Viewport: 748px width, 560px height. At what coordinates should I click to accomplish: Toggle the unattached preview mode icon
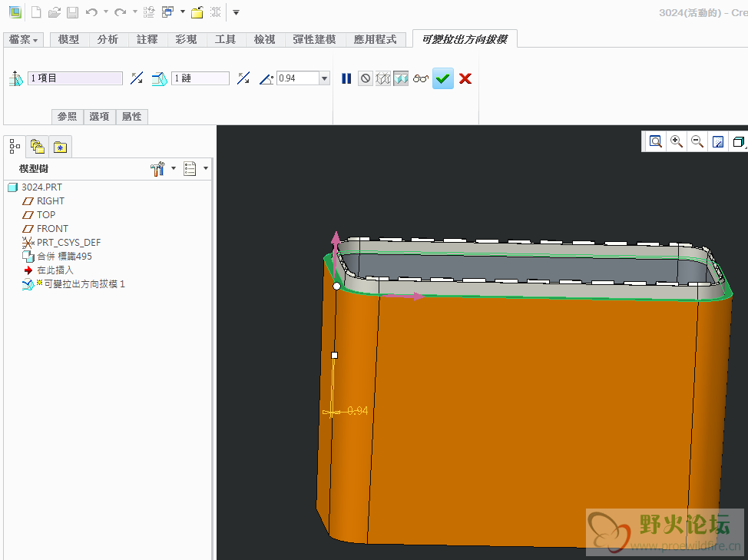click(x=383, y=78)
